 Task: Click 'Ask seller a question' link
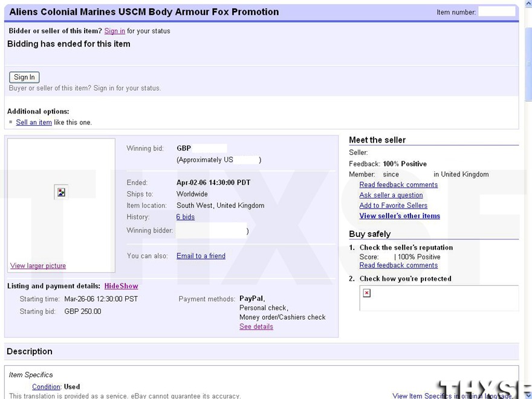tap(391, 195)
